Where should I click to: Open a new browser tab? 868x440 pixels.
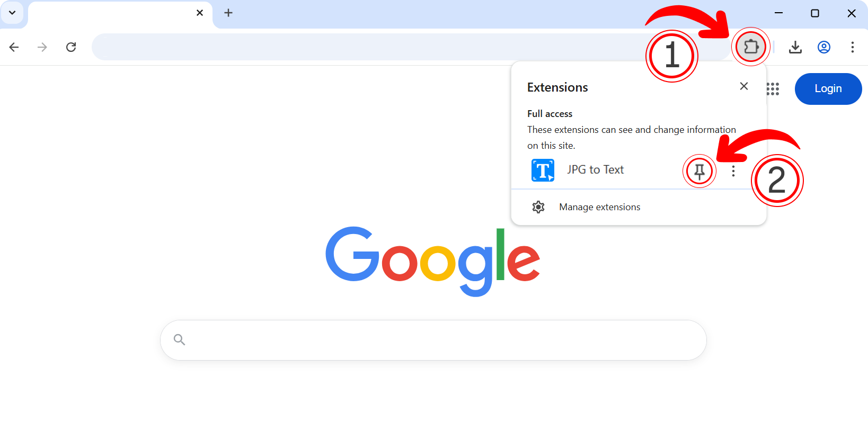click(x=228, y=13)
